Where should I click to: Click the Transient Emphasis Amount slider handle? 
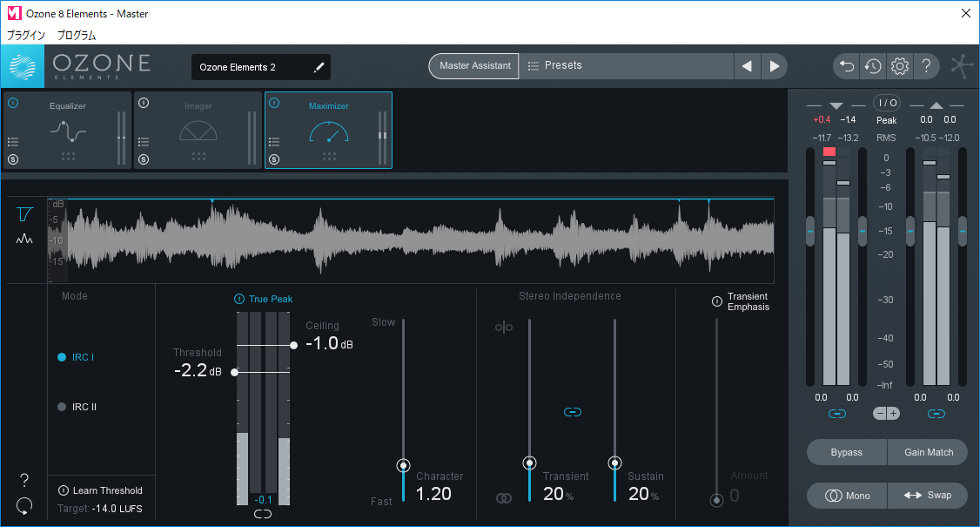click(x=717, y=499)
